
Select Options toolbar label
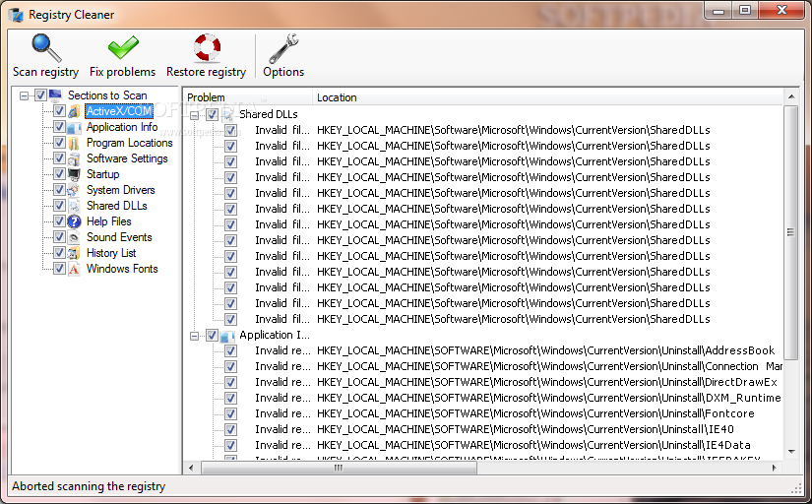coord(283,72)
